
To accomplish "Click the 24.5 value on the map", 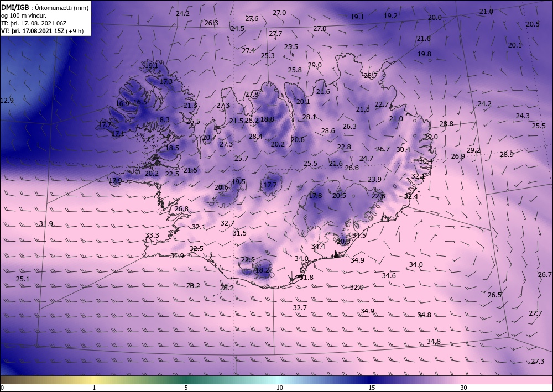I will (x=237, y=29).
